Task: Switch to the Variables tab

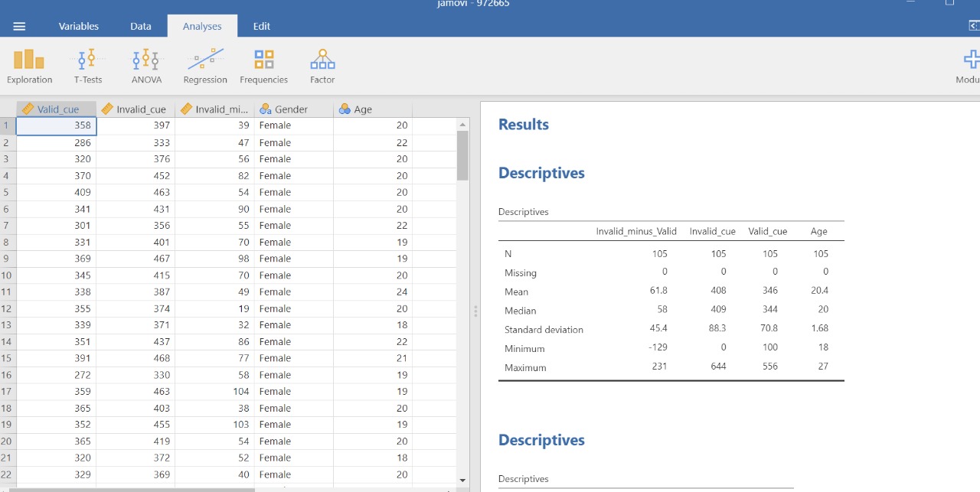Action: pos(79,26)
